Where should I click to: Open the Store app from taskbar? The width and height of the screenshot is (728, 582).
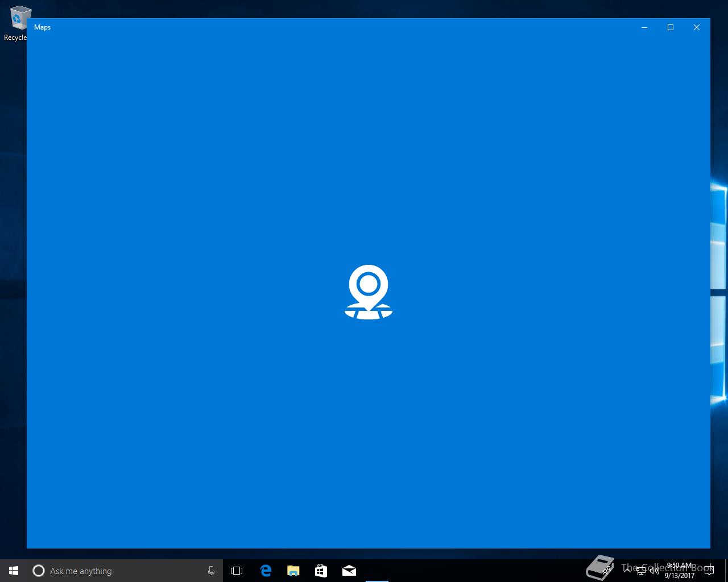321,571
